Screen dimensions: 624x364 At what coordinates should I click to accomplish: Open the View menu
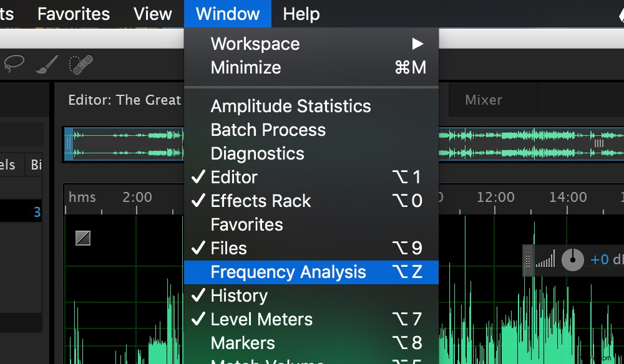[152, 13]
